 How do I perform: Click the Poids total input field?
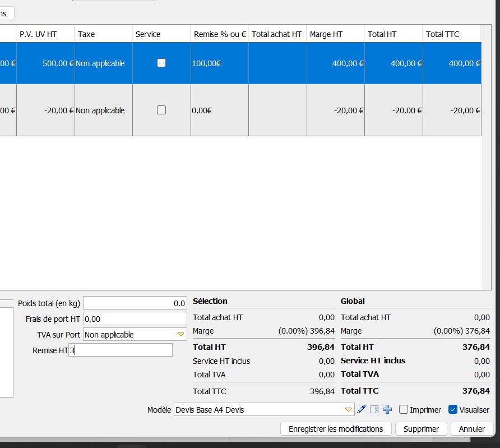coord(135,303)
